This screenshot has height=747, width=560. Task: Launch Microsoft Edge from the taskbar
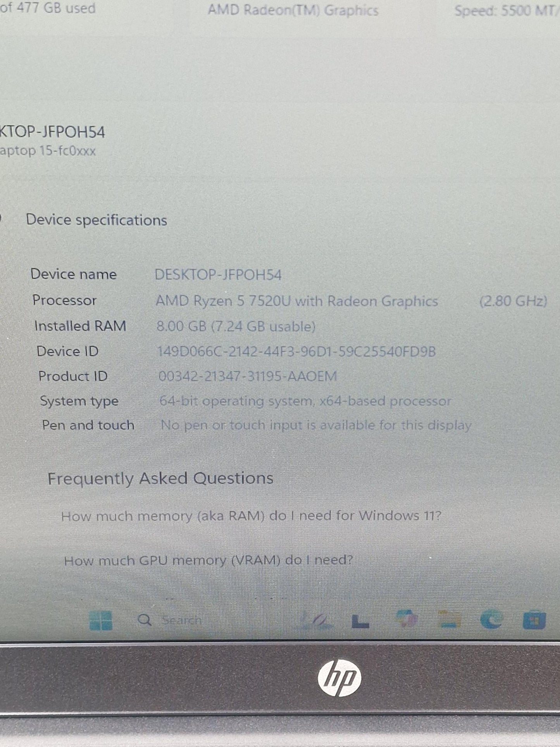[x=491, y=619]
